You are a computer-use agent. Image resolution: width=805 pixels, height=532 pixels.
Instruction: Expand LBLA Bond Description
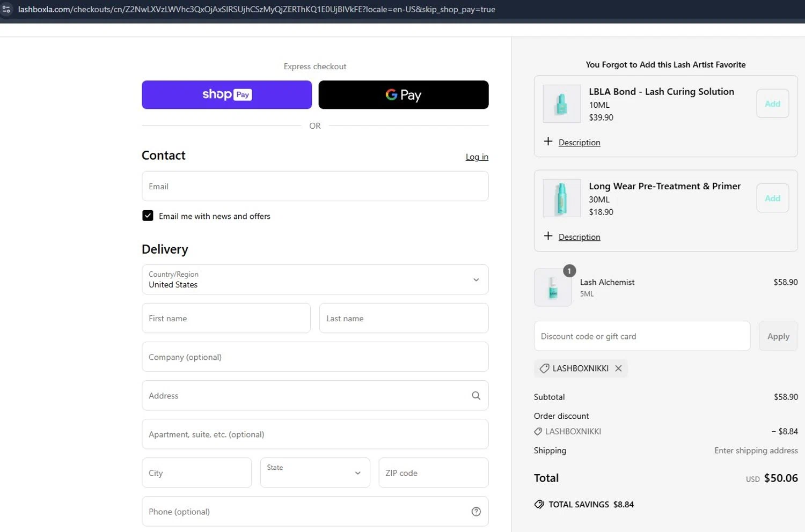[579, 143]
